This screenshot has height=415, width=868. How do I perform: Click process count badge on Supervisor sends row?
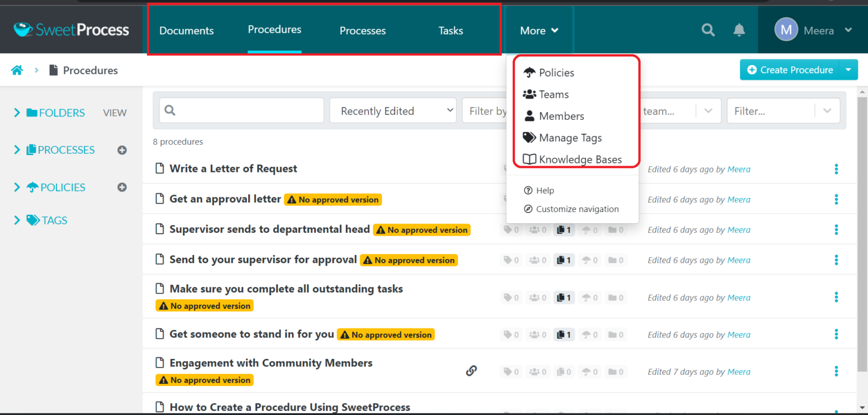click(x=564, y=230)
